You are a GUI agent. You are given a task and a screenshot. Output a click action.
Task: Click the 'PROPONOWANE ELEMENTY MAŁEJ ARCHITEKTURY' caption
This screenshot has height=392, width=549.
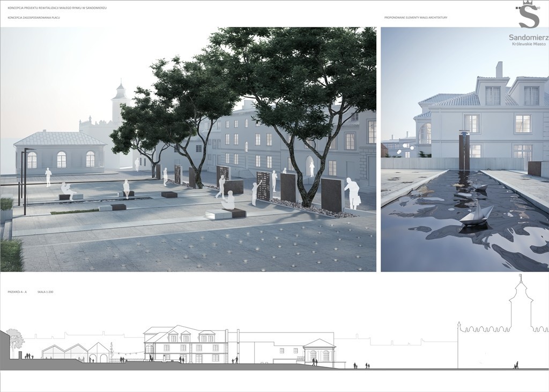416,18
